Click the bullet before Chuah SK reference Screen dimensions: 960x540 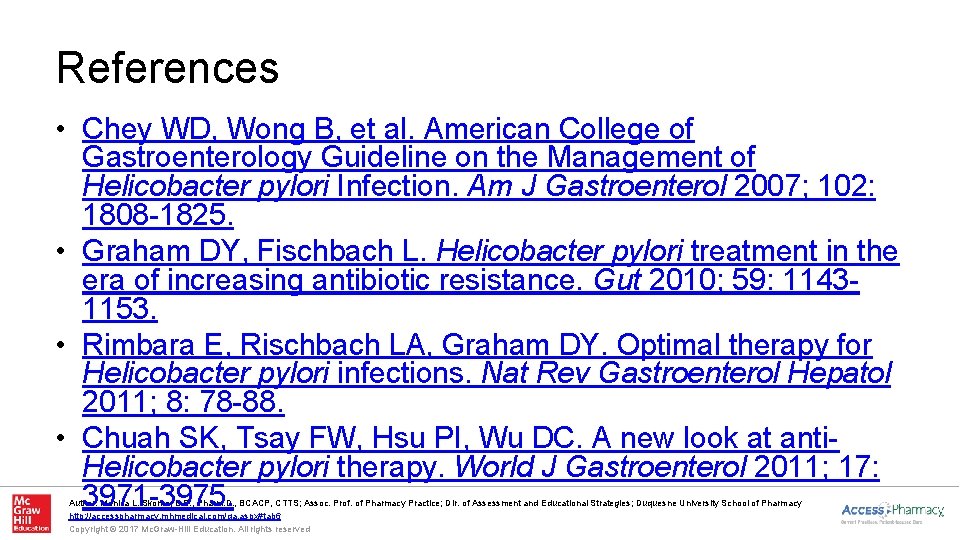point(62,439)
